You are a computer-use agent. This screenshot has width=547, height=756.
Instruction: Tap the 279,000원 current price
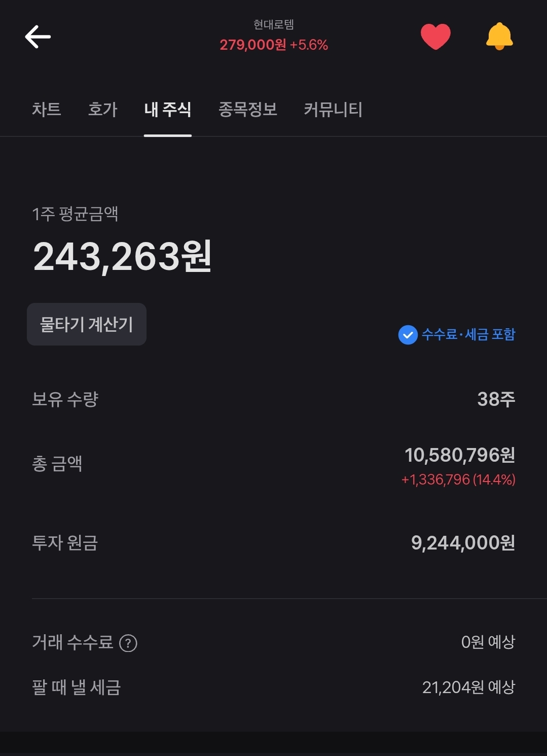[253, 45]
